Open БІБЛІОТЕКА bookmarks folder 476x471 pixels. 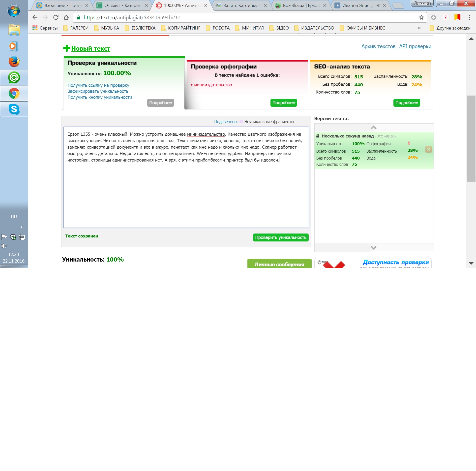(x=140, y=28)
